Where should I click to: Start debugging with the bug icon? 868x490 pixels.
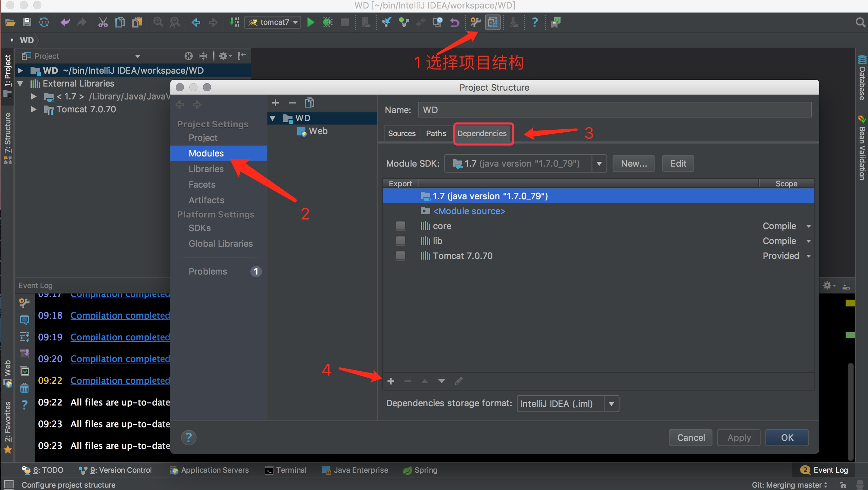pos(327,22)
